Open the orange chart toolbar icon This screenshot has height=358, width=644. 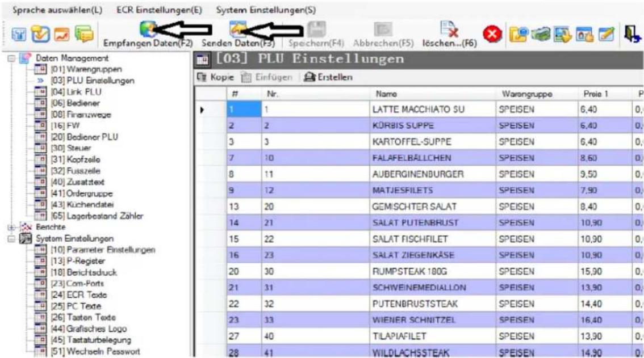[62, 35]
